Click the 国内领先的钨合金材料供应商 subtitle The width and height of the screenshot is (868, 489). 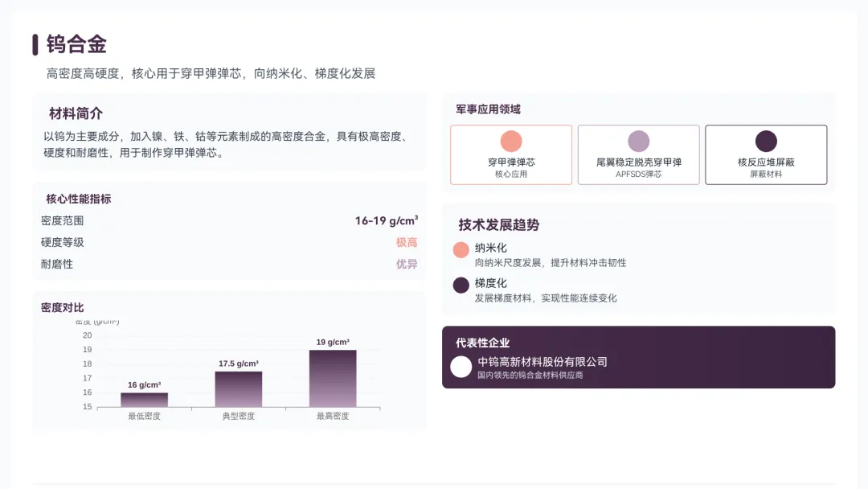[x=530, y=375]
